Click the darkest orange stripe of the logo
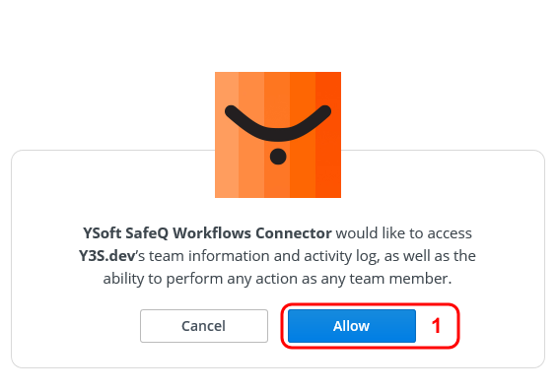558x392 pixels. pos(328,135)
